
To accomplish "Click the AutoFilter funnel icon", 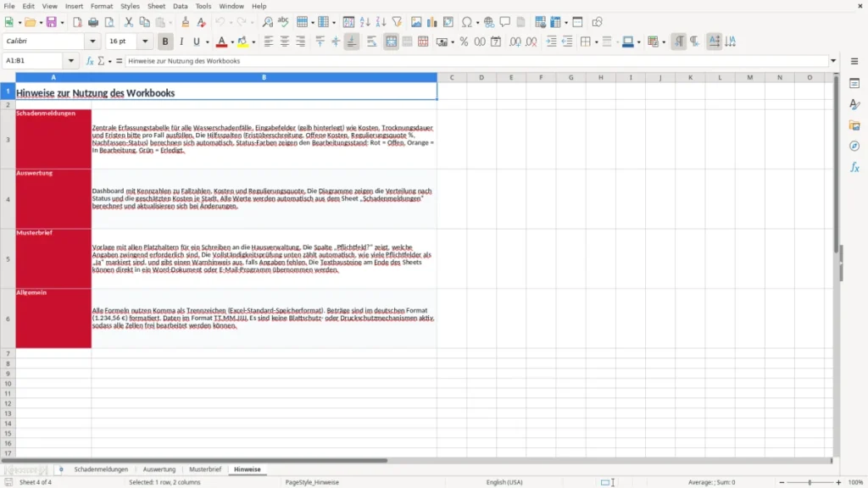I will (x=397, y=22).
